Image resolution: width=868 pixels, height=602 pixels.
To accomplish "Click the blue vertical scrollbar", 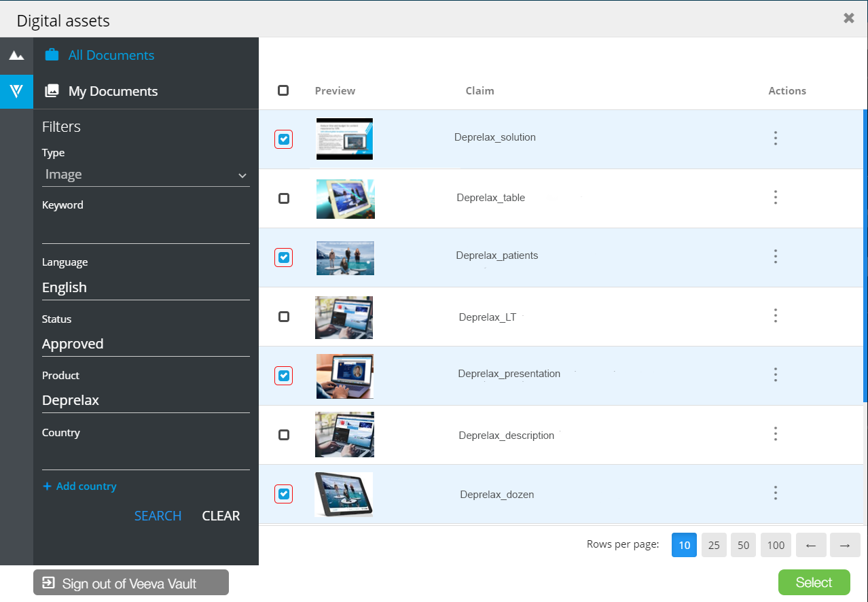I will tap(865, 255).
